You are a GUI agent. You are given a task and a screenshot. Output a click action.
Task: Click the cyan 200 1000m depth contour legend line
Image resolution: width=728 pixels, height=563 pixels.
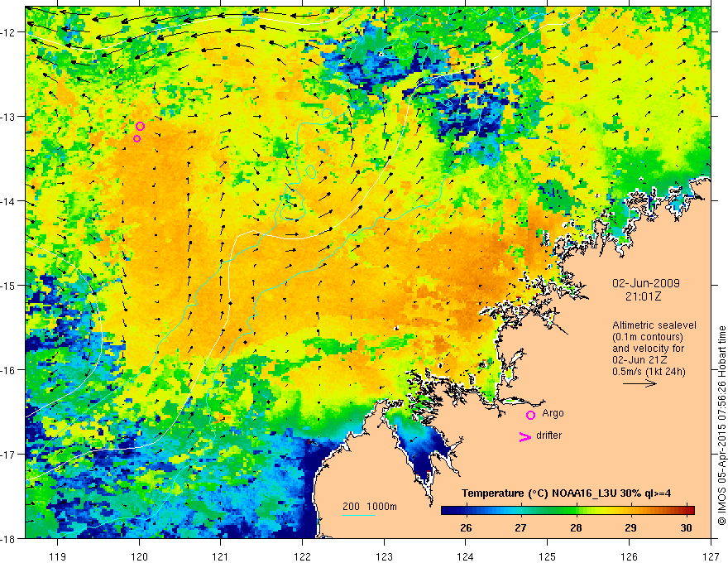359,515
